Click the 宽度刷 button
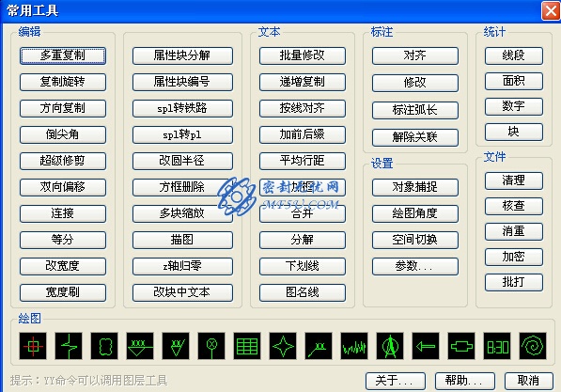Image resolution: width=561 pixels, height=392 pixels. point(63,292)
